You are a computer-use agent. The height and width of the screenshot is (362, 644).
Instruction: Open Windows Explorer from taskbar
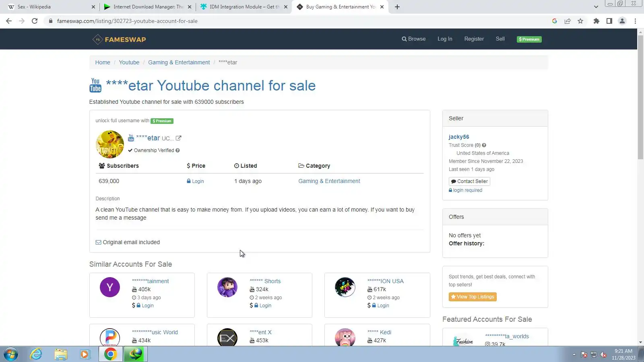coord(61,354)
